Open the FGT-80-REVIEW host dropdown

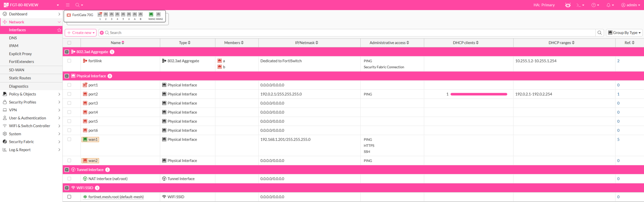coord(31,5)
